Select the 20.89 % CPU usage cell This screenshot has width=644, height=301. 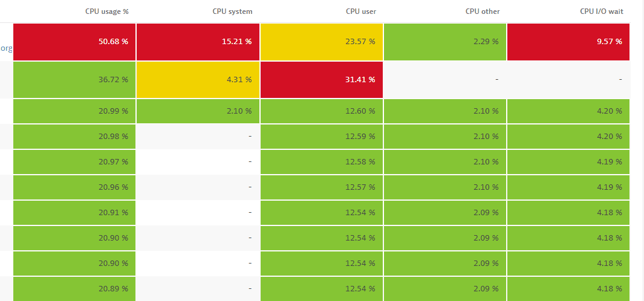click(74, 288)
